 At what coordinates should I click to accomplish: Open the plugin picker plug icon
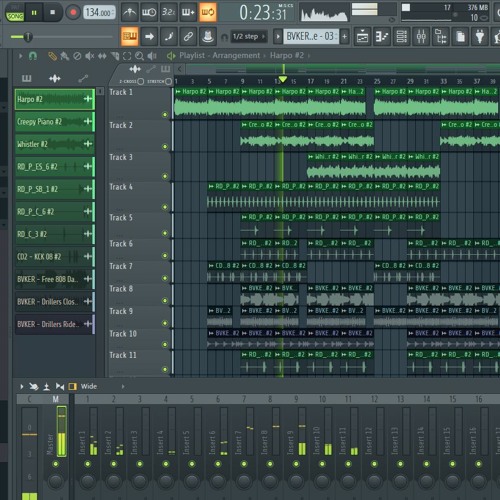click(x=480, y=36)
